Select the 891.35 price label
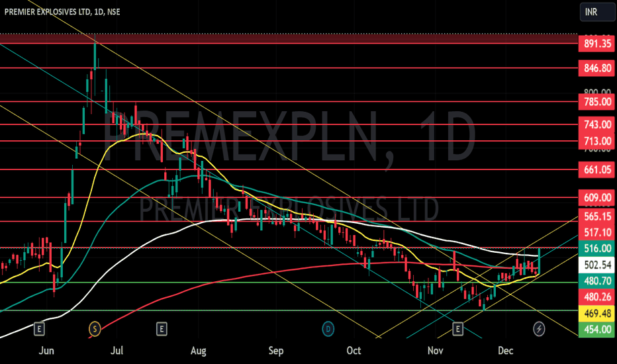 coord(596,43)
